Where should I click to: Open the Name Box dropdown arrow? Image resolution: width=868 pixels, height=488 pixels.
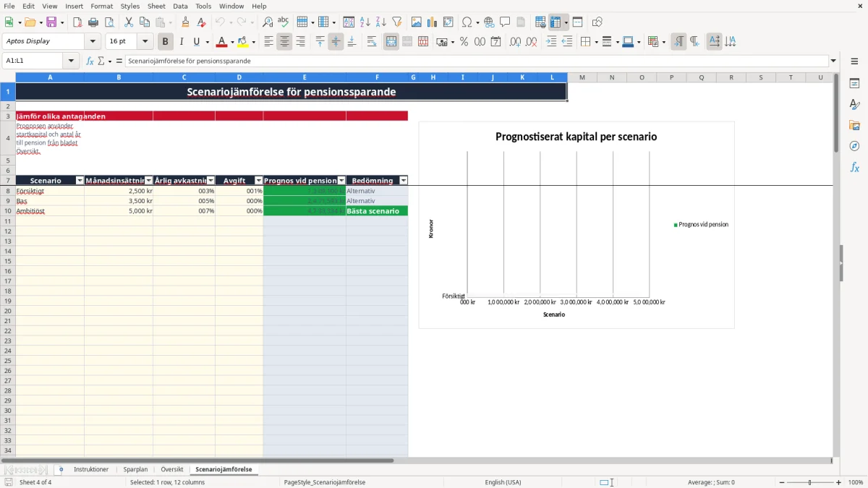point(71,61)
